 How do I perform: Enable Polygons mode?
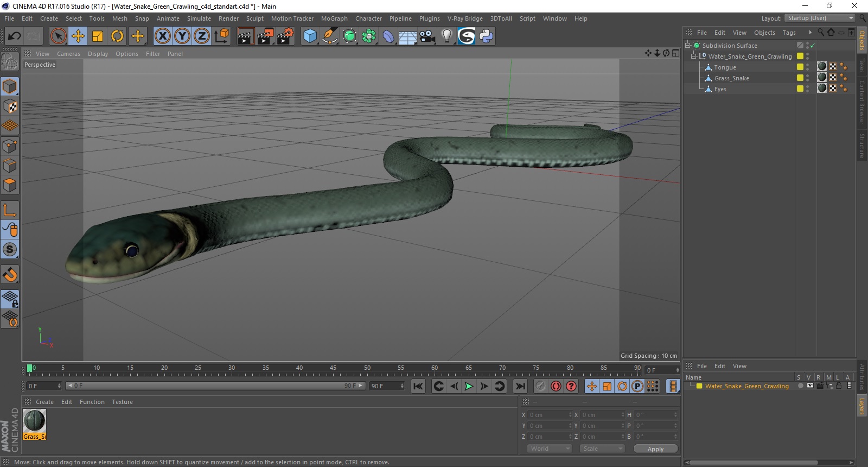(x=10, y=185)
